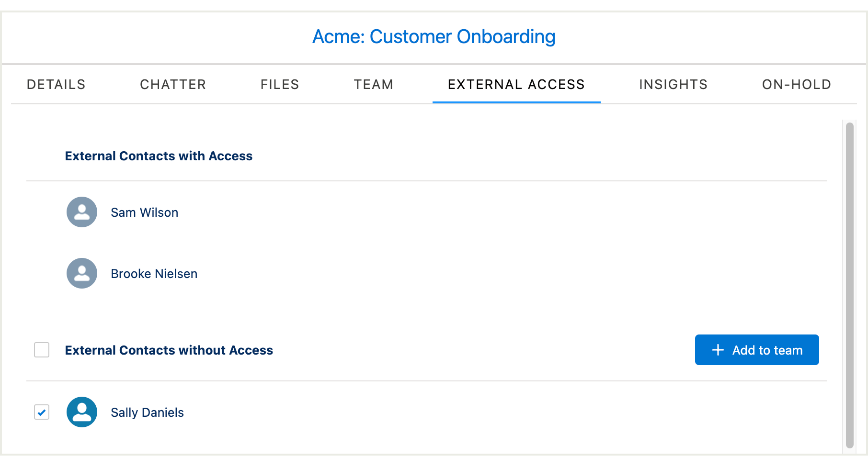The image size is (868, 468).
Task: Open Brooke Nielsen's contact link
Action: (154, 273)
